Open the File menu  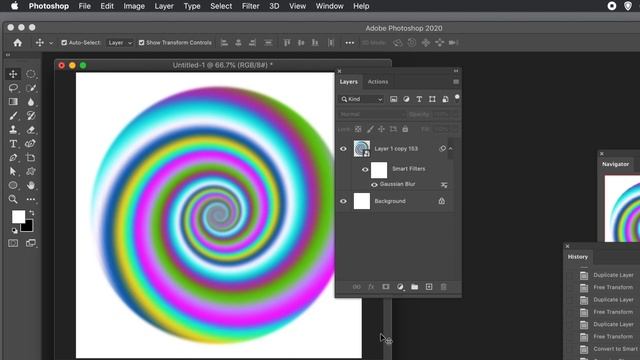(84, 6)
